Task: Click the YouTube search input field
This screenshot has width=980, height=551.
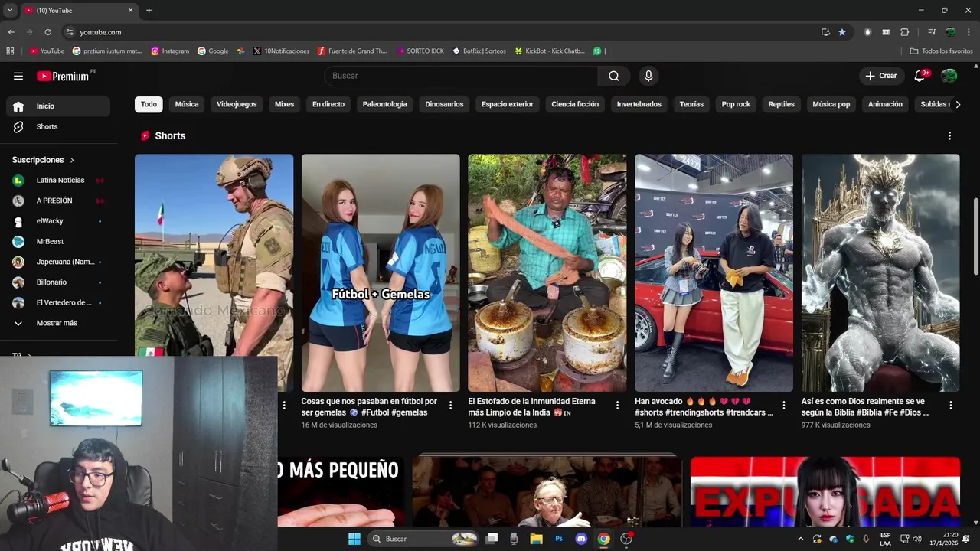Action: pyautogui.click(x=461, y=76)
